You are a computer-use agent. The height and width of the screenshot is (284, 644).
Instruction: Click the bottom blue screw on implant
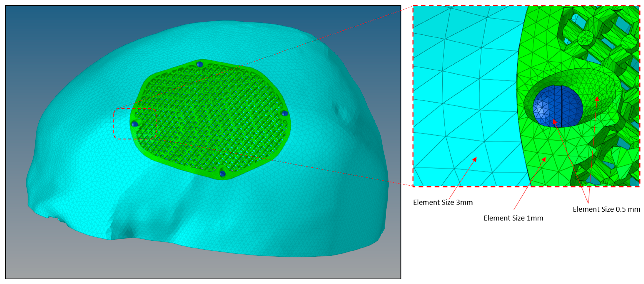(x=223, y=174)
